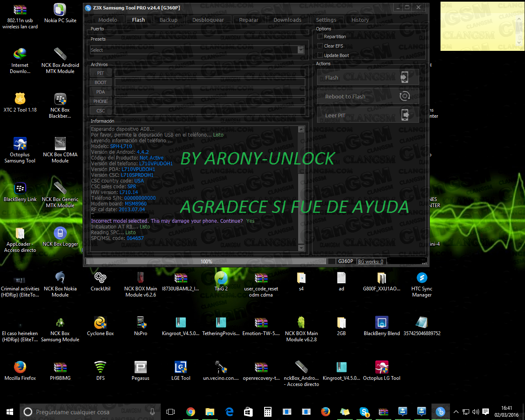Screen dimensions: 525x420
Task: Open Mozilla Firefox desktop shortcut
Action: point(20,371)
